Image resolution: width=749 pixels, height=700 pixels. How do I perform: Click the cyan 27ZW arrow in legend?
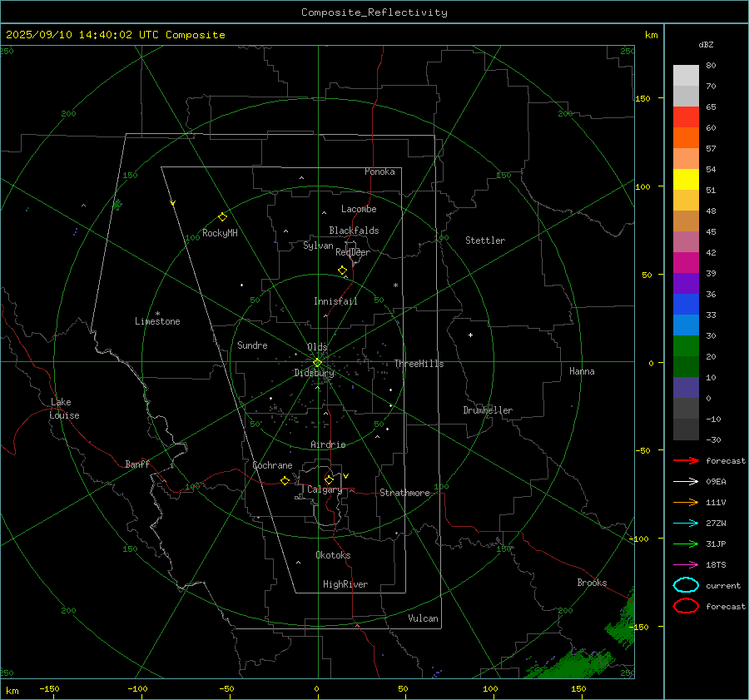point(686,524)
